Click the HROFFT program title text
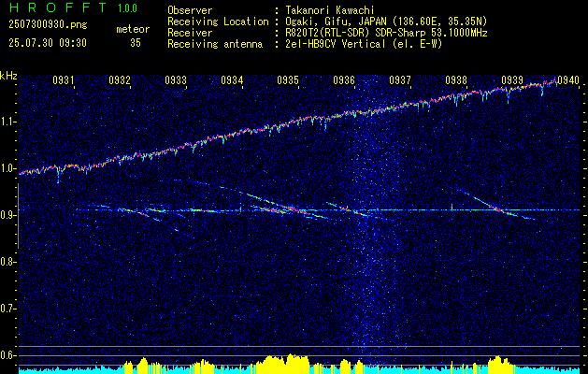 58,7
